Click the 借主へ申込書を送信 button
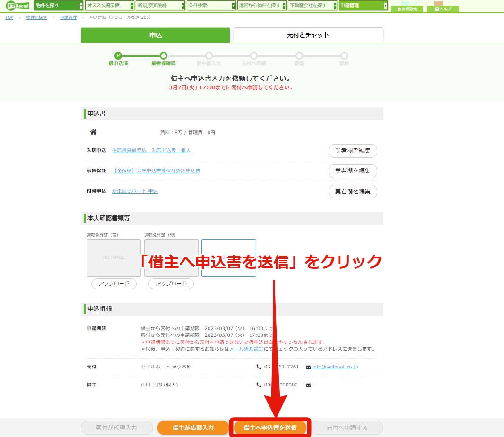The height and width of the screenshot is (437, 504). (x=270, y=428)
